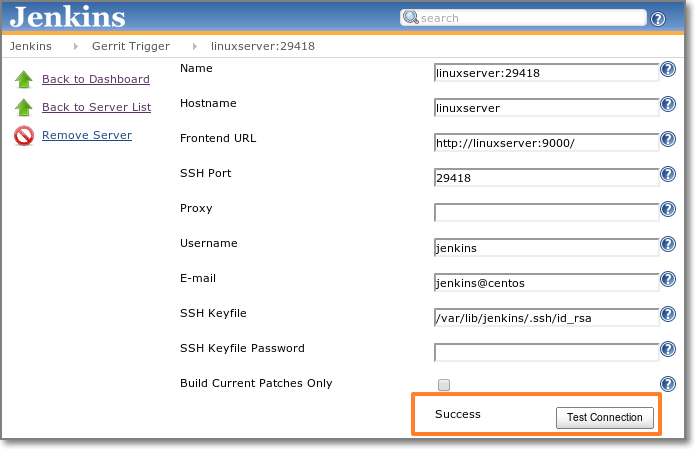Open help for the E-mail field
The image size is (695, 449).
pos(668,279)
